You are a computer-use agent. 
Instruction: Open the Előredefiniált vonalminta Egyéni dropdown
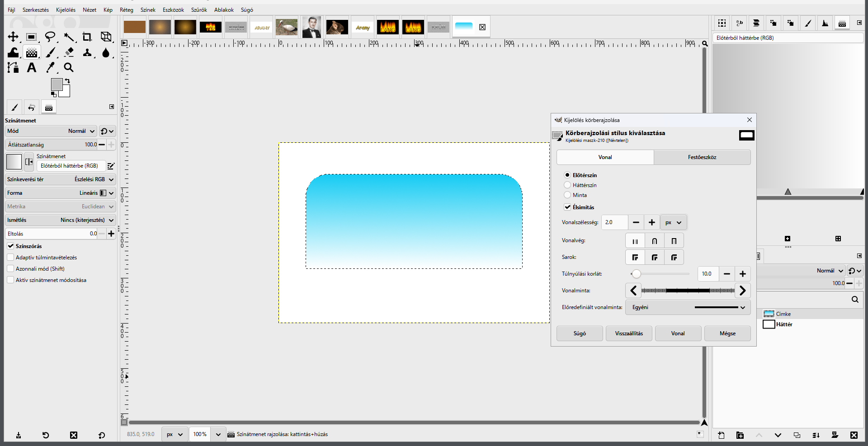pyautogui.click(x=688, y=307)
